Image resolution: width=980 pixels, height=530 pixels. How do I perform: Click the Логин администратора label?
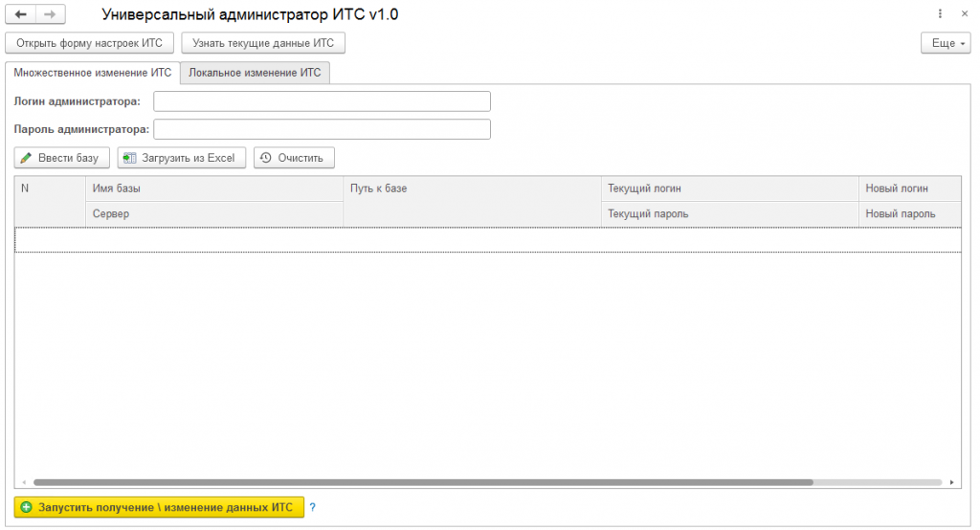click(77, 101)
